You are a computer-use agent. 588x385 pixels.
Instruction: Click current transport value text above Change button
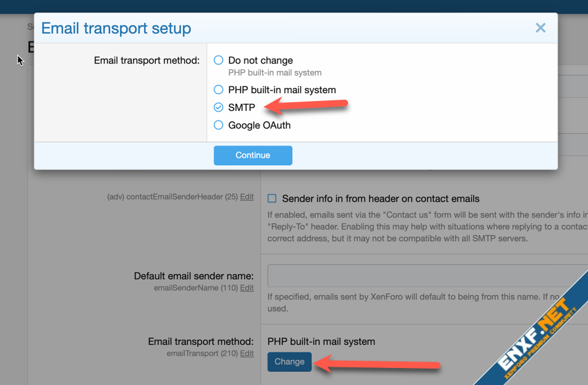click(x=321, y=342)
